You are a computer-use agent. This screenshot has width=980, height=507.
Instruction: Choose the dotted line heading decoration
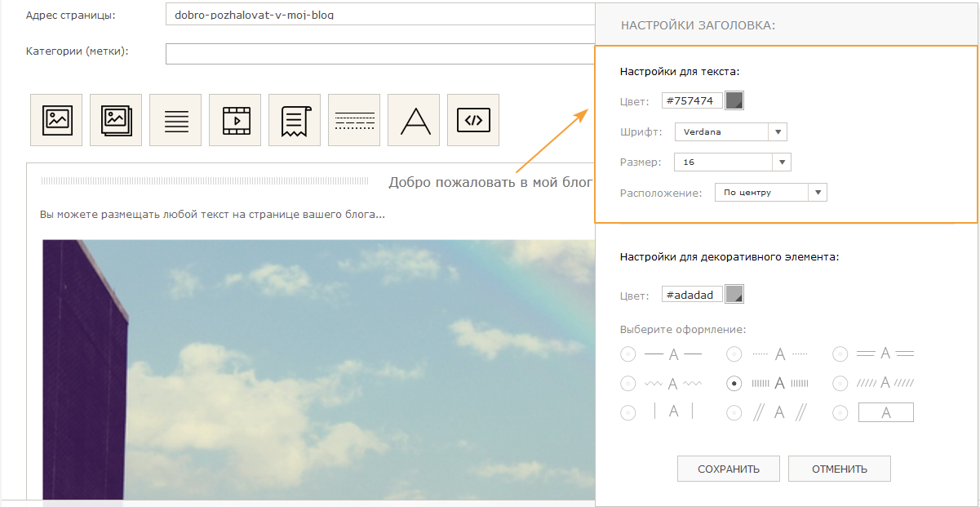click(734, 354)
